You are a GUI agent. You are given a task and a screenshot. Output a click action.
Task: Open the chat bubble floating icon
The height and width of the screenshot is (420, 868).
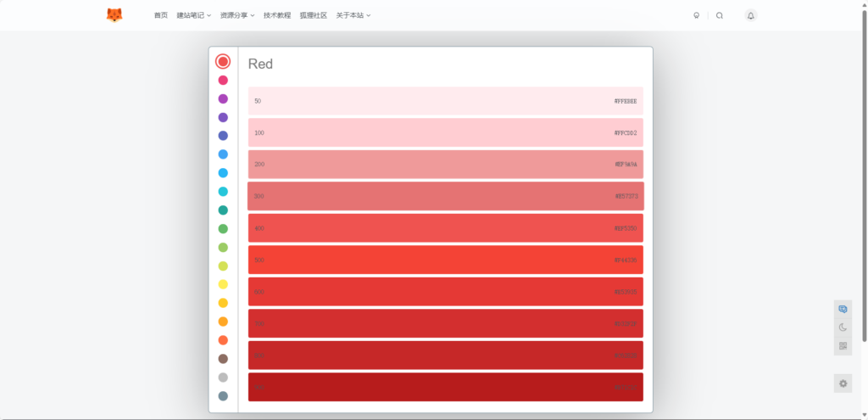pyautogui.click(x=843, y=309)
